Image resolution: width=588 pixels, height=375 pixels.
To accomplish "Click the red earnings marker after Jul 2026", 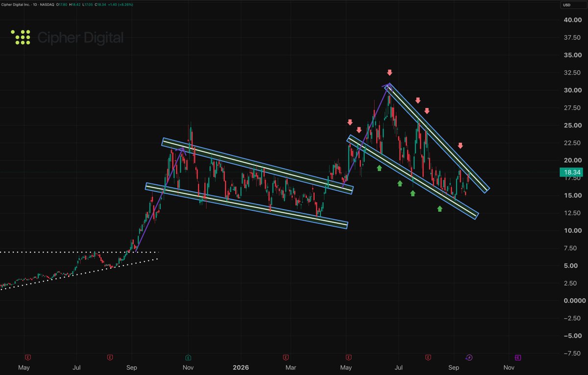I will pos(428,358).
